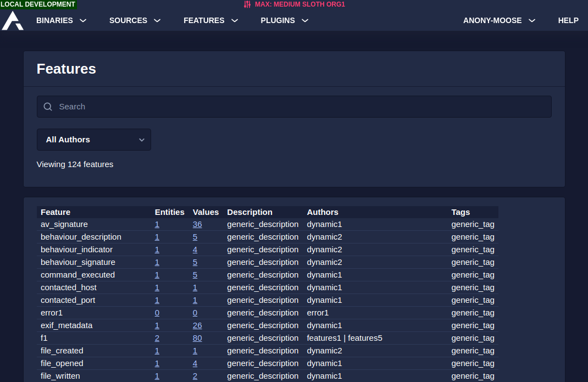Expand the ANONY-MOOSE account menu

tap(498, 20)
